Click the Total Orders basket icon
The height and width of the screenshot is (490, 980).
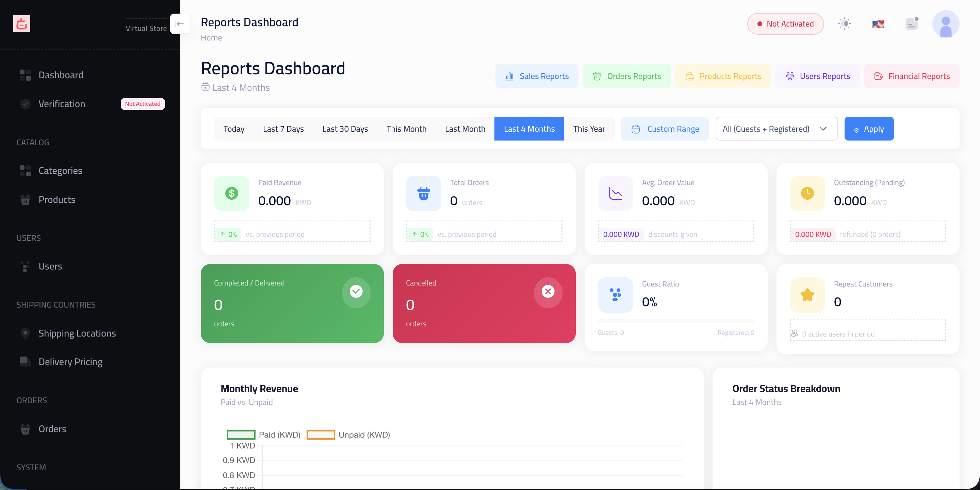click(423, 193)
